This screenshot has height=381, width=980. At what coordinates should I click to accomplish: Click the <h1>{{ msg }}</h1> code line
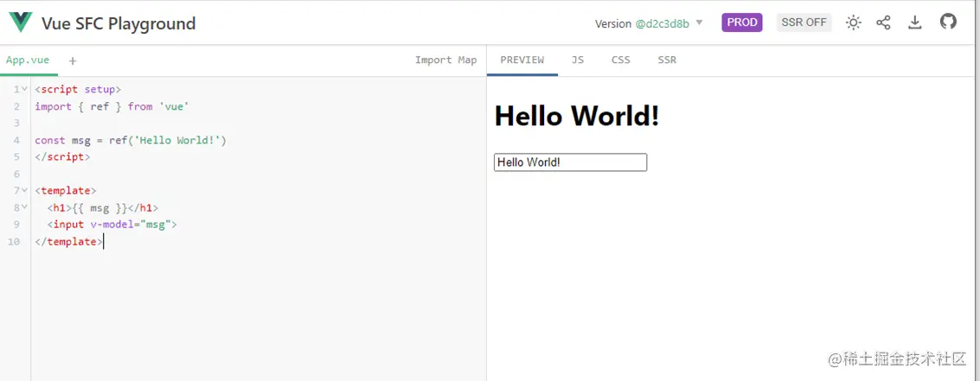(103, 208)
